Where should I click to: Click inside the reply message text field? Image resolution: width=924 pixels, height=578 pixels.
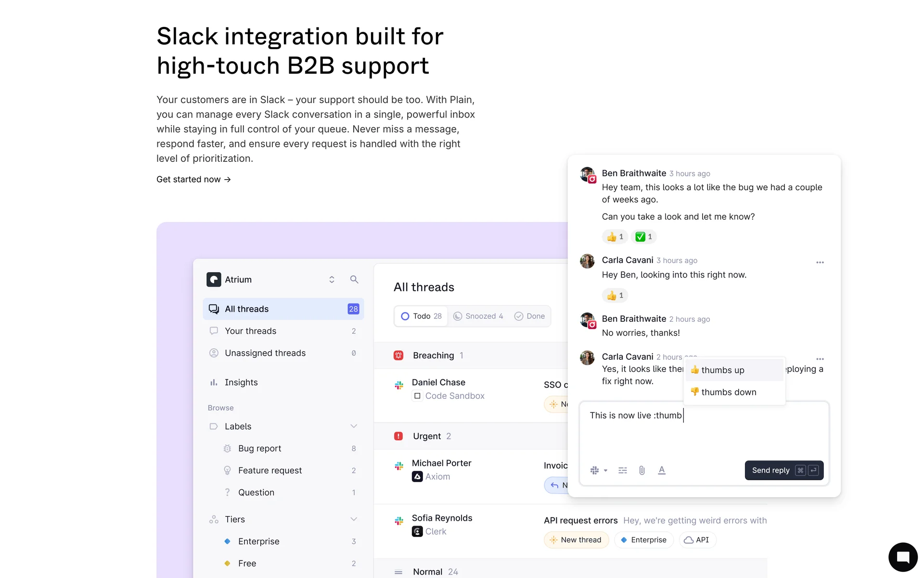pos(703,431)
